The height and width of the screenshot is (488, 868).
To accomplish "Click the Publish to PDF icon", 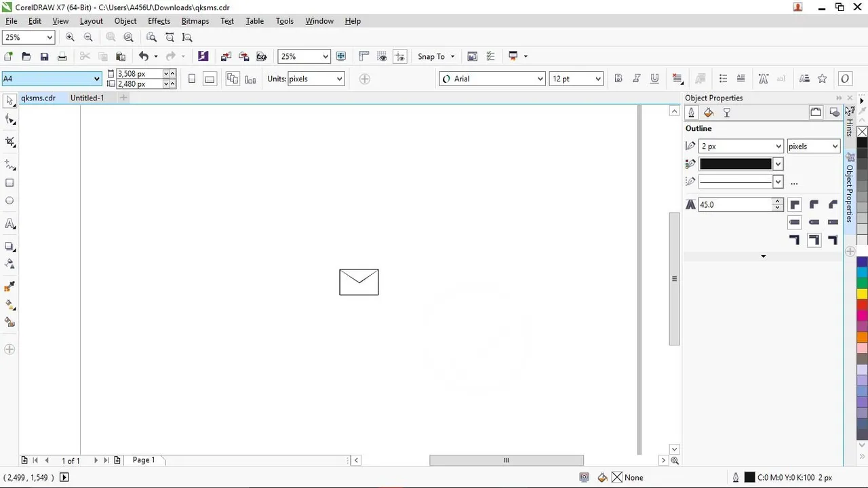I will coord(261,56).
